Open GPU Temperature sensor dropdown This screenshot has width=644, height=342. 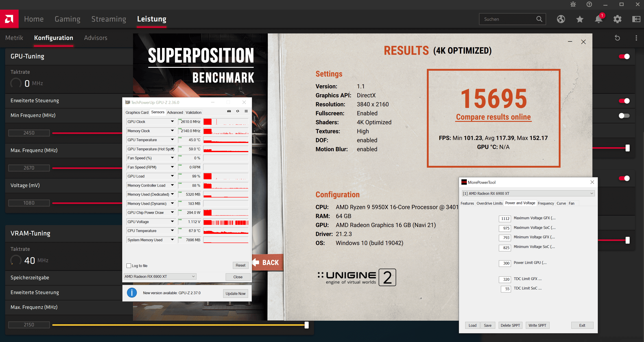pyautogui.click(x=172, y=140)
